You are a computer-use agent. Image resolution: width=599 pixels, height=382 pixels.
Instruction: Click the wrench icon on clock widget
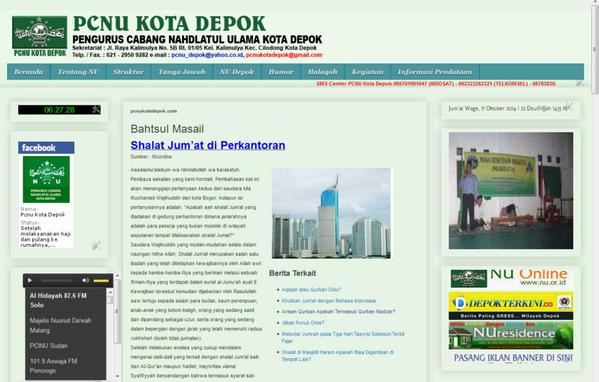tap(96, 110)
